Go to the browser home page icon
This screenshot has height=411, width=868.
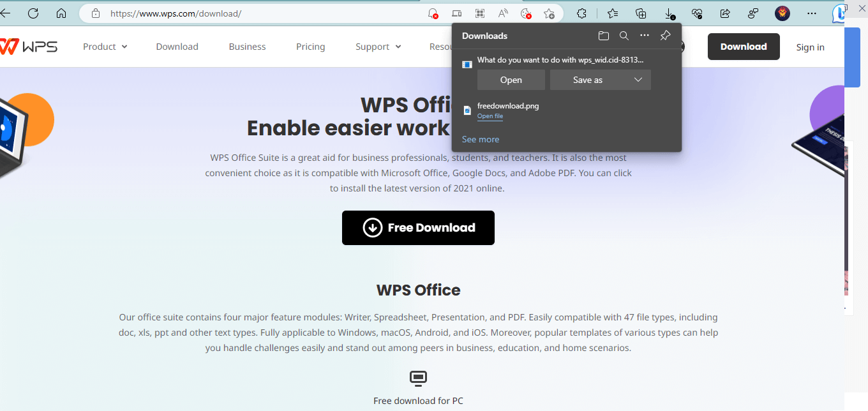point(61,13)
